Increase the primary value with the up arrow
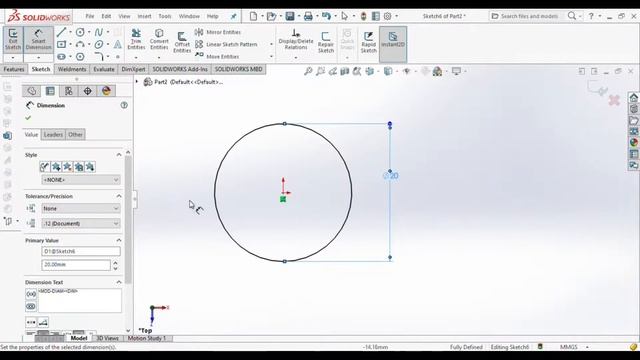The height and width of the screenshot is (360, 640). point(116,262)
